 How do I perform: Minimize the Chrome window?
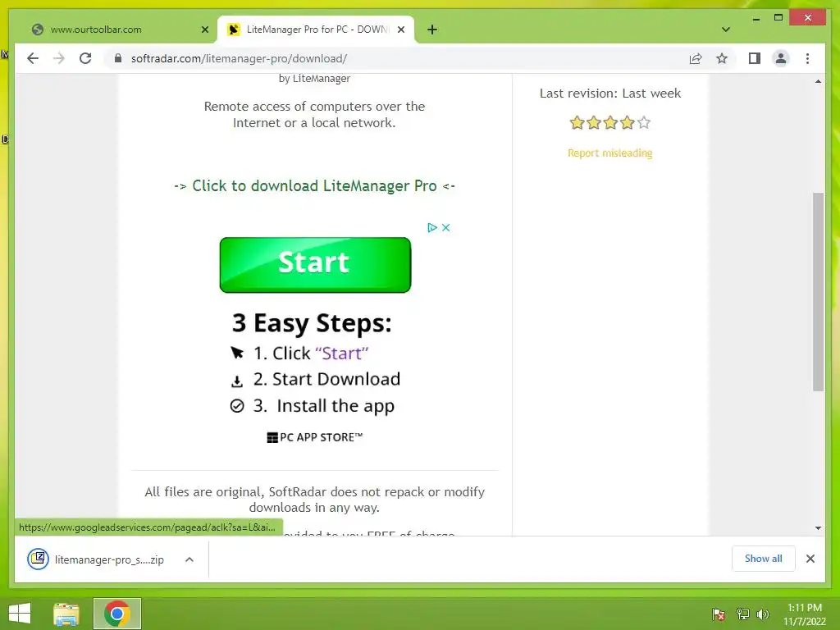click(x=756, y=18)
